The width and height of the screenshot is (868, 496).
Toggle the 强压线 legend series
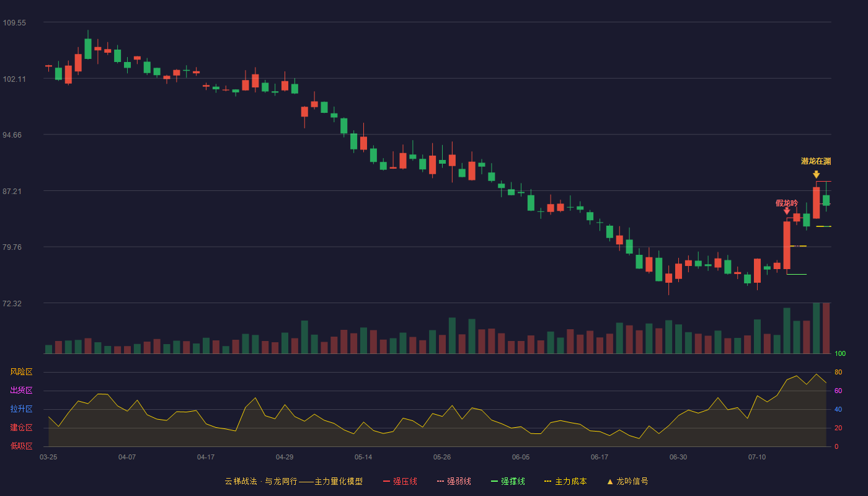pyautogui.click(x=401, y=481)
